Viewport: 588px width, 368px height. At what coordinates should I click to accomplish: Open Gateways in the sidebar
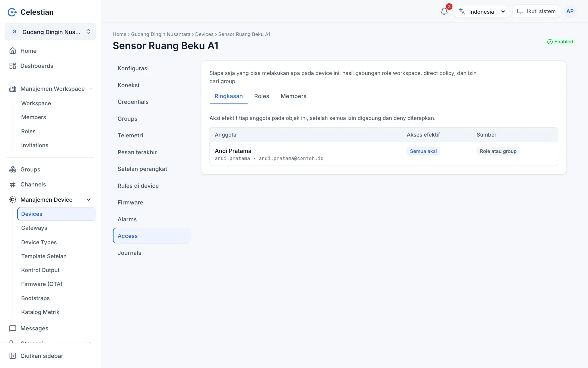[56, 228]
